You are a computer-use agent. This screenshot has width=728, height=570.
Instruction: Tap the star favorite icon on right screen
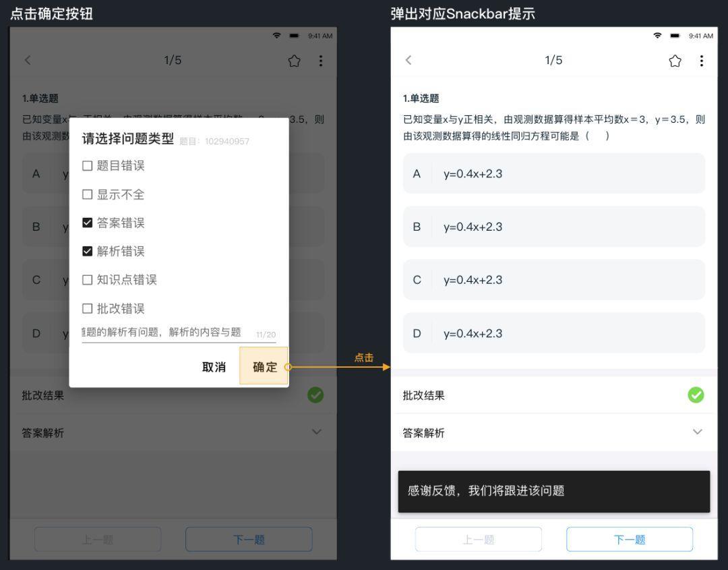(675, 61)
